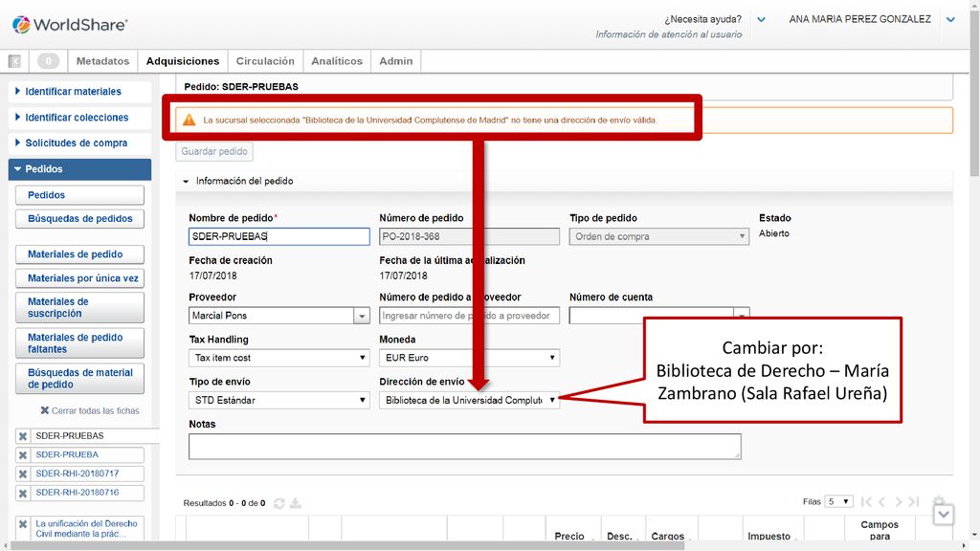The image size is (980, 551).
Task: Click the Número de pedido field
Action: [469, 237]
